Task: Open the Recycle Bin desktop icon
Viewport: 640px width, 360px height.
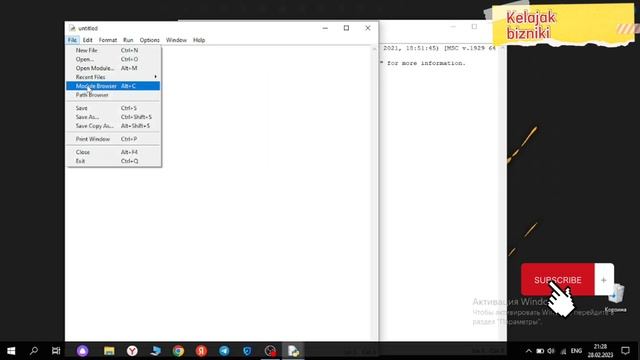Action: coord(616,298)
